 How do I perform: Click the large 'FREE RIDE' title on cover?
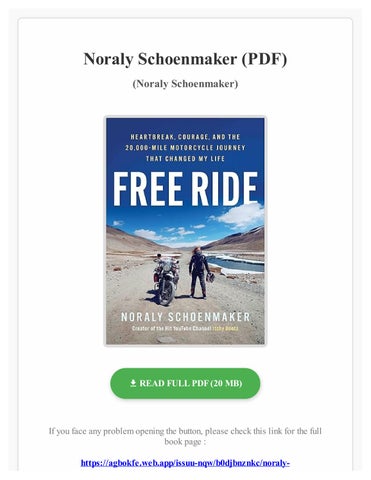[x=185, y=189]
